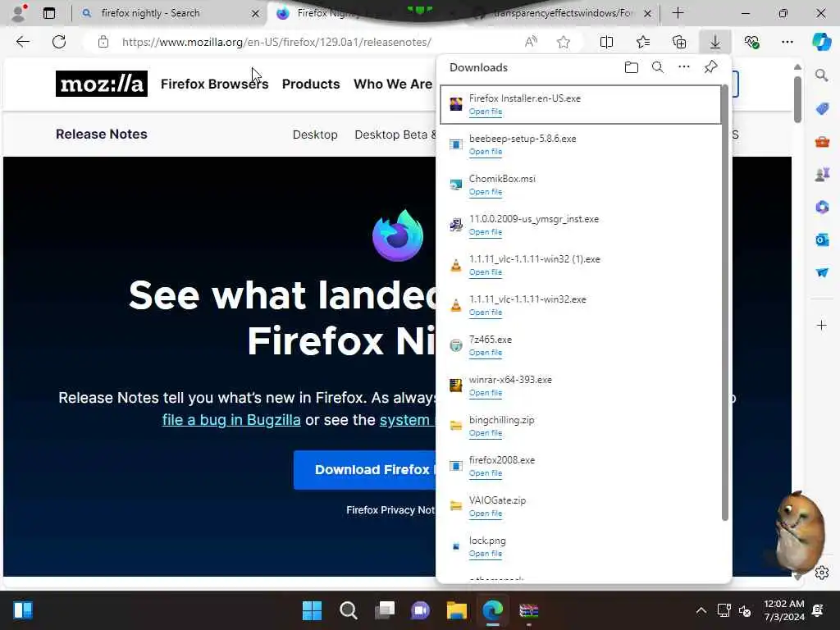
Task: Launch Copilot sidebar icon
Action: point(821,42)
